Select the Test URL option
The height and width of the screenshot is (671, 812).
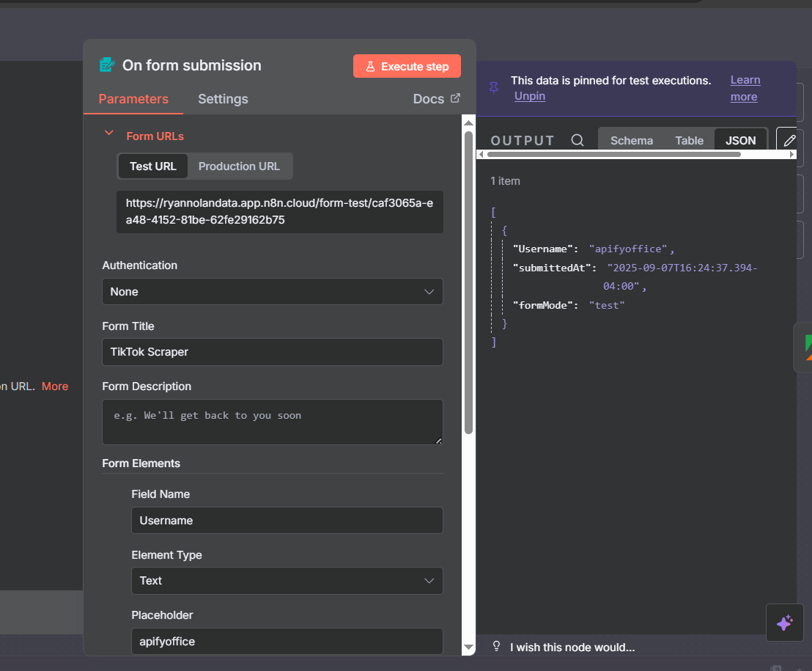point(153,166)
